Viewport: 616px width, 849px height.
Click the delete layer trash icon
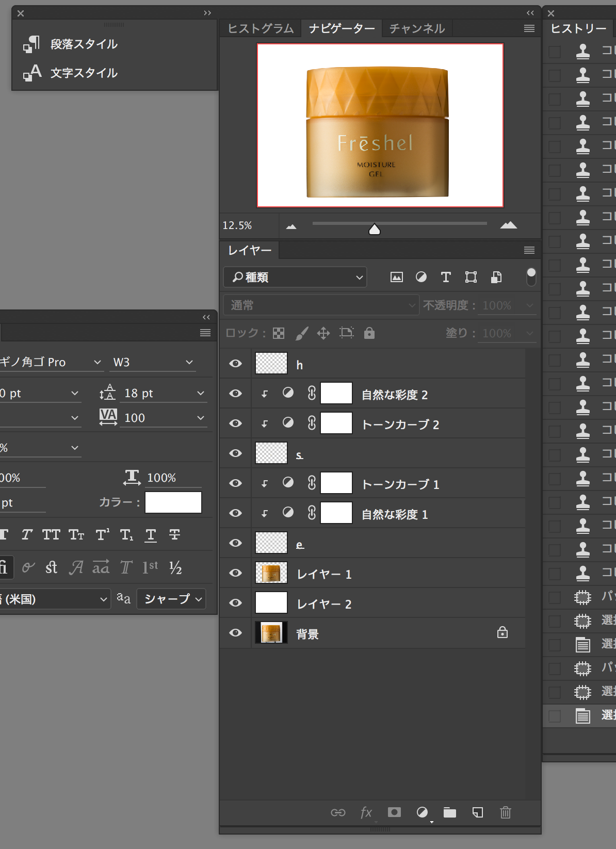pyautogui.click(x=505, y=813)
